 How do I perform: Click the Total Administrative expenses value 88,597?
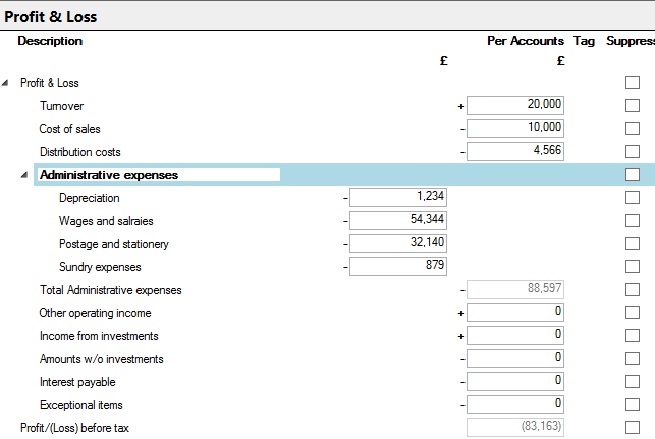click(x=515, y=289)
